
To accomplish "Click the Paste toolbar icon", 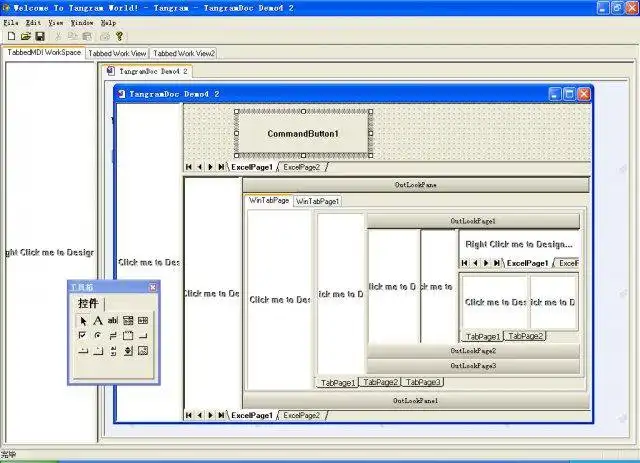I will point(87,36).
